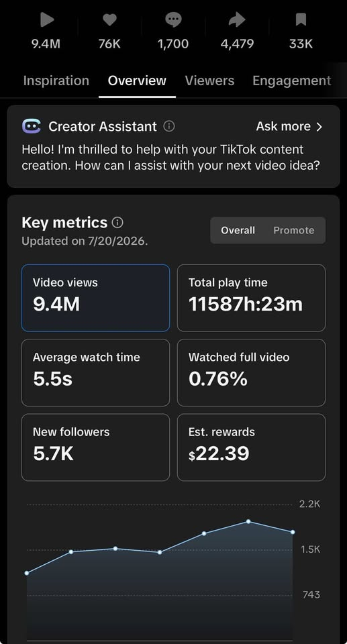Viewport: 347px width, 644px height.
Task: Click the $22.39 estimated rewards value
Action: click(x=219, y=454)
